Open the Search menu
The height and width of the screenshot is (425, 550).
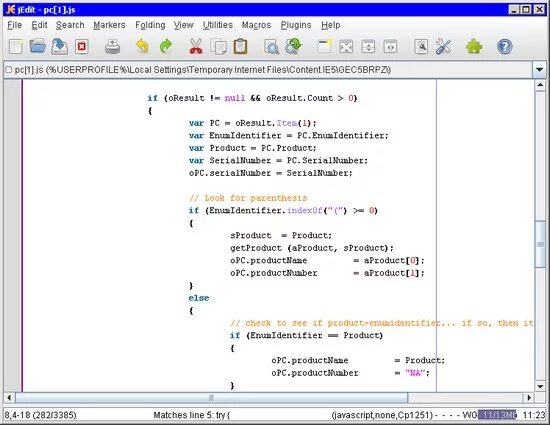(70, 25)
